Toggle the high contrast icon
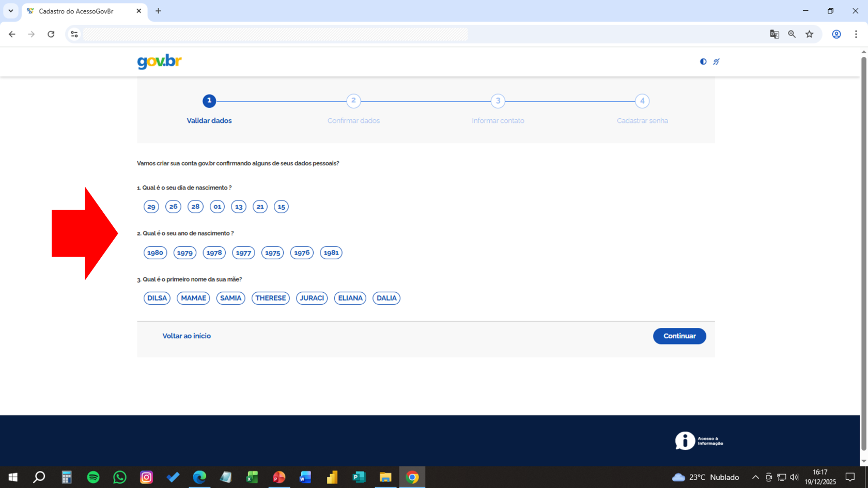868x488 pixels. [x=703, y=61]
